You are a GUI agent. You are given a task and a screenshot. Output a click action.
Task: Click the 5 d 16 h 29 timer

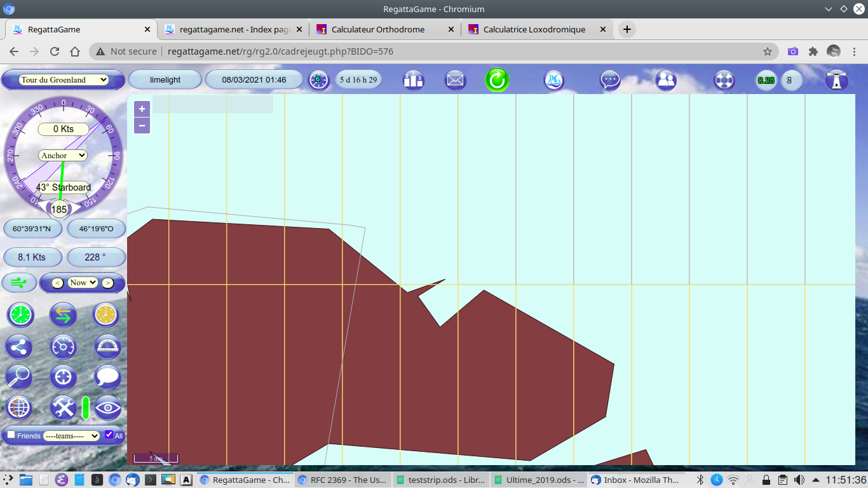[358, 80]
